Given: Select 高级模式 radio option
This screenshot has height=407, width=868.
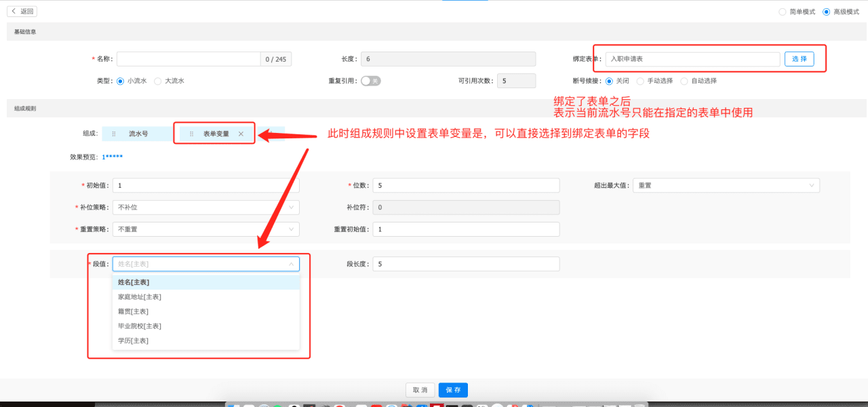Looking at the screenshot, I should pyautogui.click(x=826, y=12).
